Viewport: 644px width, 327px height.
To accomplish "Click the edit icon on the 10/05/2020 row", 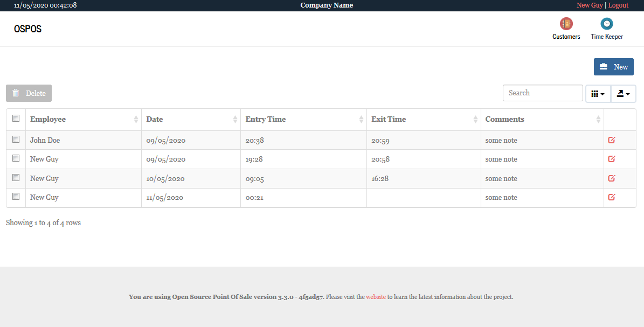I will point(611,178).
